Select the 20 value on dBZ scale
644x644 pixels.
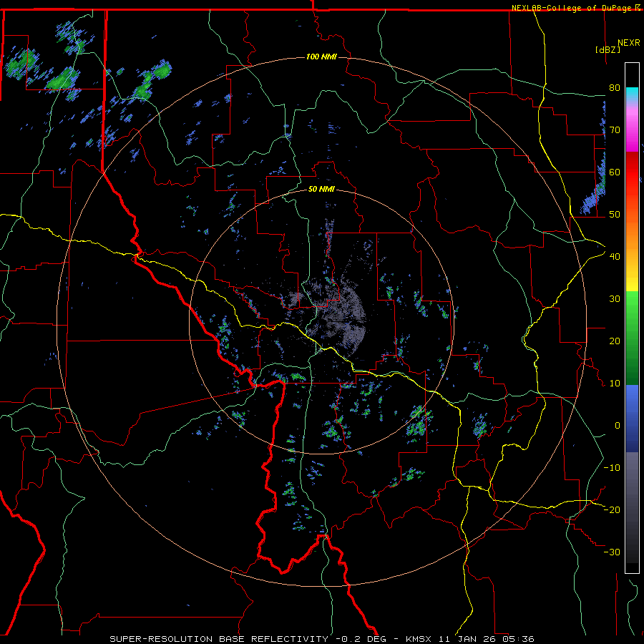click(x=615, y=341)
